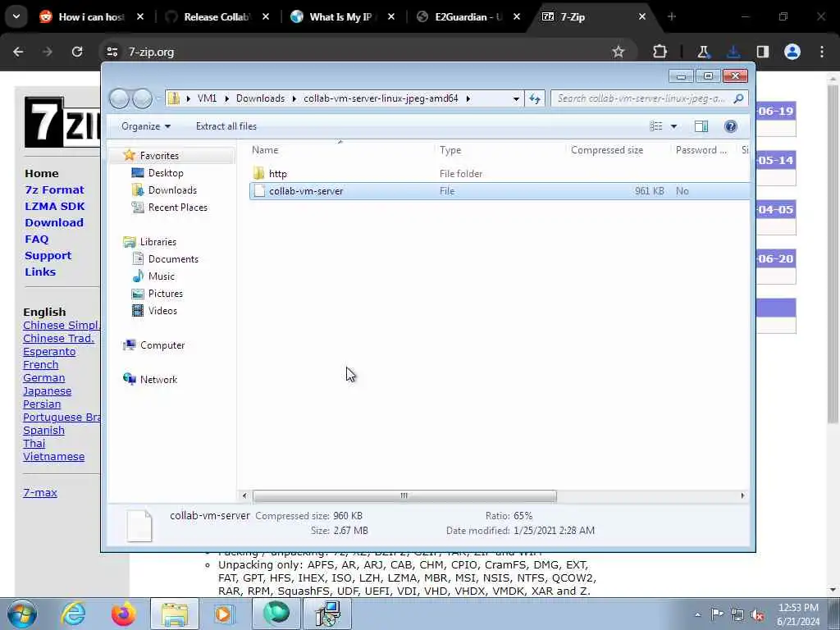Open the Support link
Viewport: 840px width, 630px height.
48,256
